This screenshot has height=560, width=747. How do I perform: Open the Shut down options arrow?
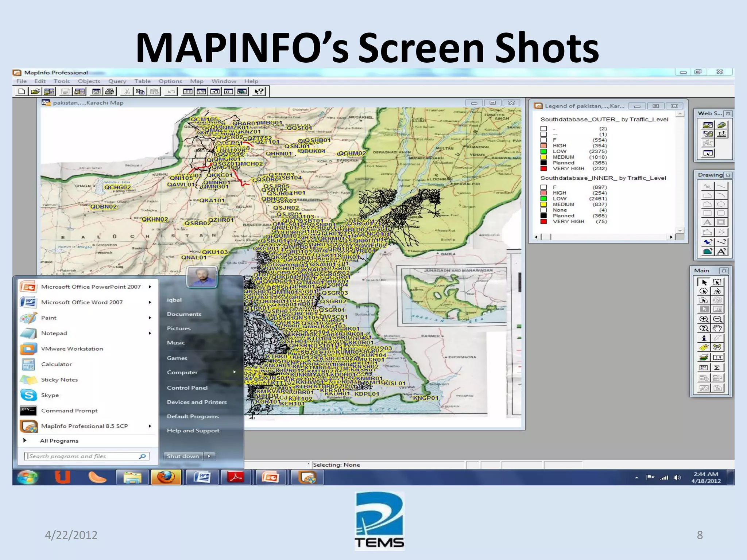209,456
